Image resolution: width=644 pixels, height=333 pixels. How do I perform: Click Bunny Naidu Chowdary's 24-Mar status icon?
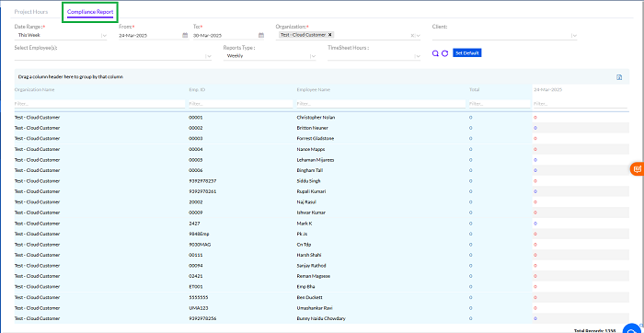(535, 318)
